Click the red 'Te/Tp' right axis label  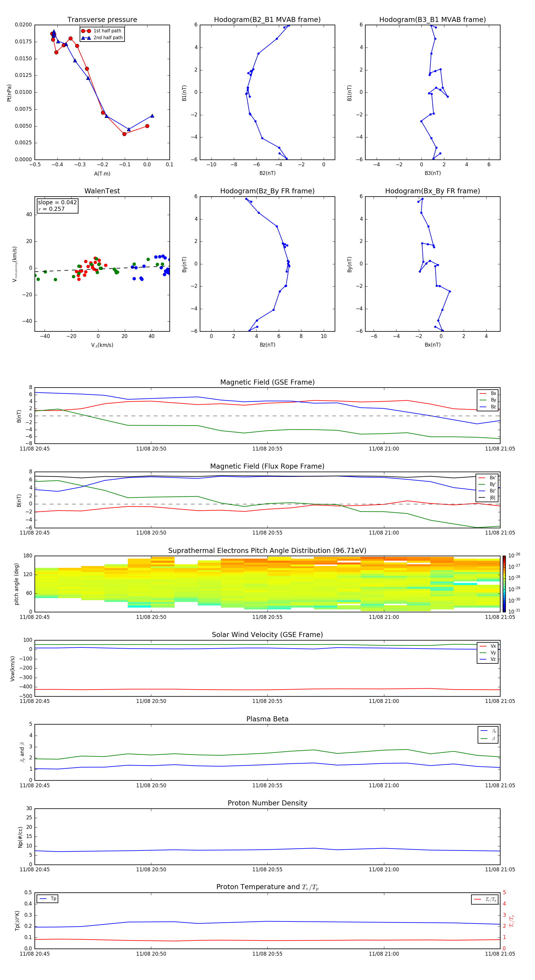click(512, 921)
